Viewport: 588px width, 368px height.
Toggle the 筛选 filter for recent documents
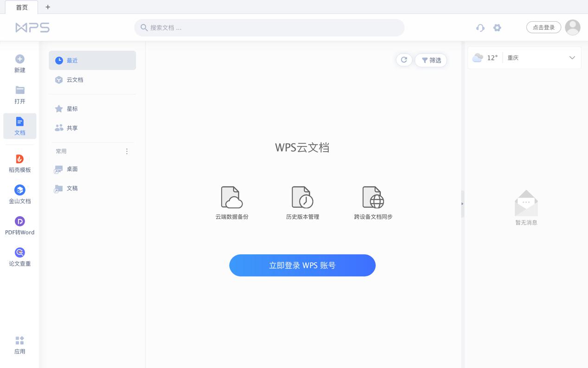tap(430, 60)
